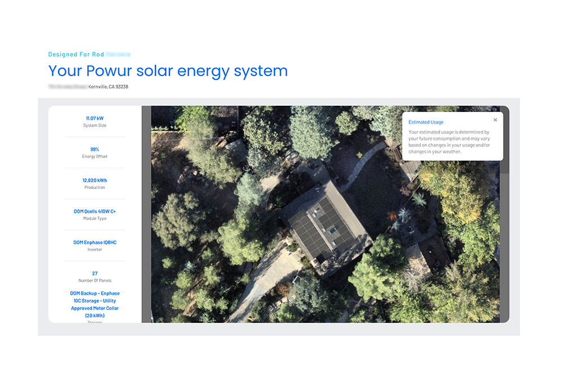Click the Module Type label
Image resolution: width=563 pixels, height=392 pixels.
click(95, 218)
